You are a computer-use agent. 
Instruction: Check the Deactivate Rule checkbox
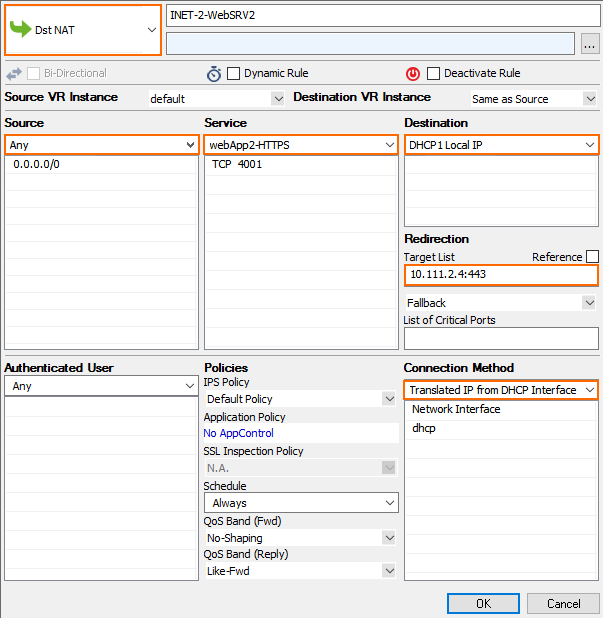[433, 73]
